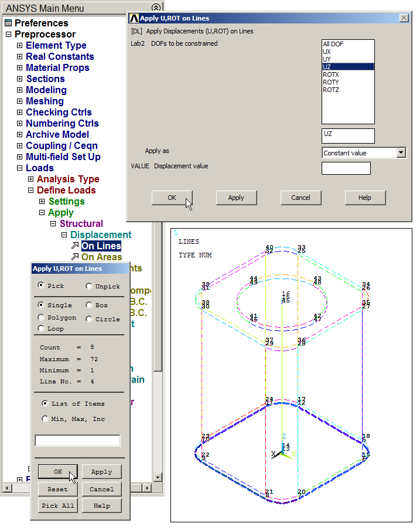Choose the Box selection mode

pyautogui.click(x=89, y=305)
